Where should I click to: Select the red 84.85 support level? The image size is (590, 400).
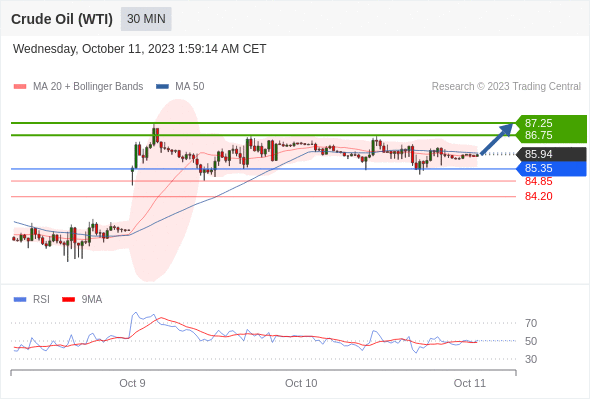point(538,181)
